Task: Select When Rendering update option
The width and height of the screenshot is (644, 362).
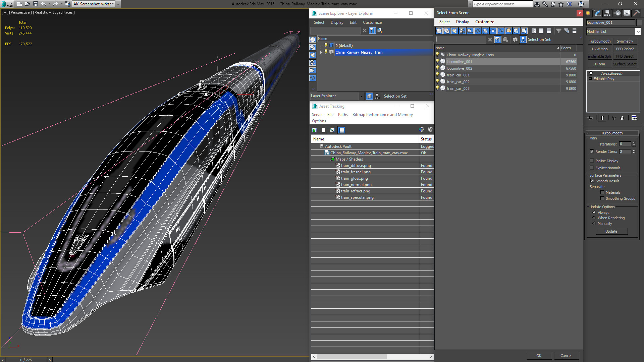Action: point(594,218)
